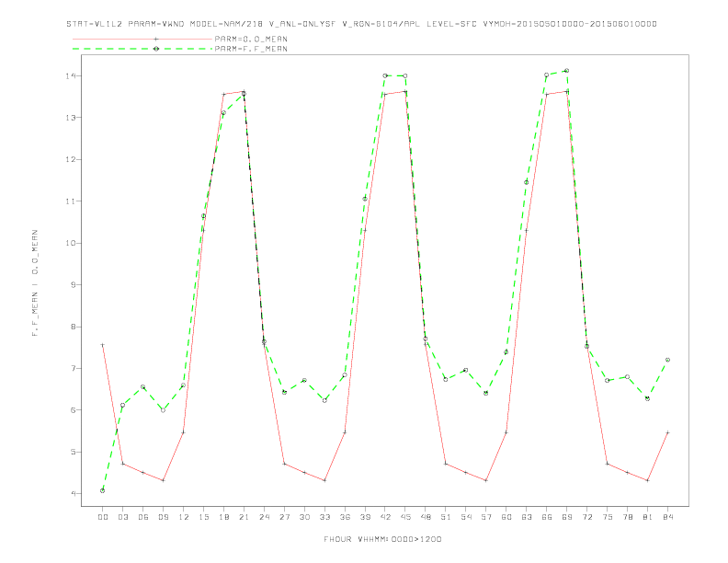Click x-axis forecast hour label 48
Viewport: 728px width, 563px height.
click(x=426, y=517)
